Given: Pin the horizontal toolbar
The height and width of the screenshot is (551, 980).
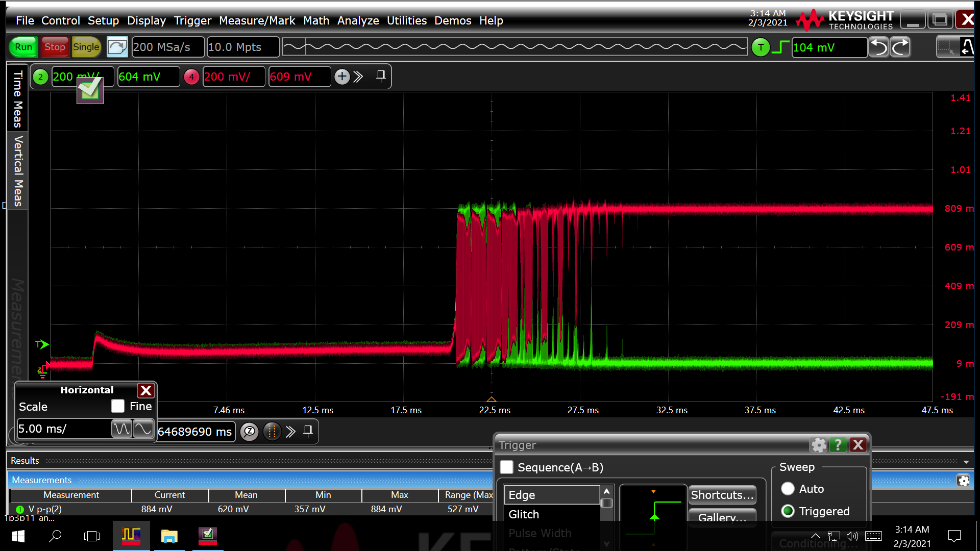Looking at the screenshot, I should tap(308, 432).
